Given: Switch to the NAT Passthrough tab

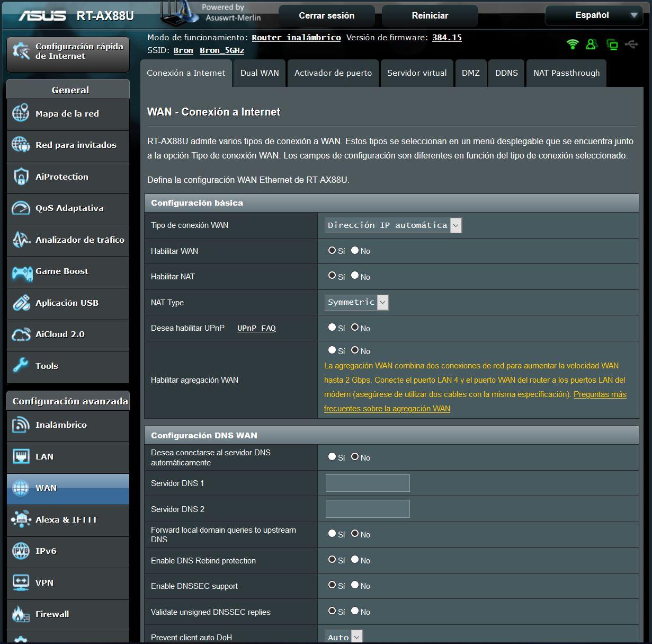Looking at the screenshot, I should pos(567,73).
